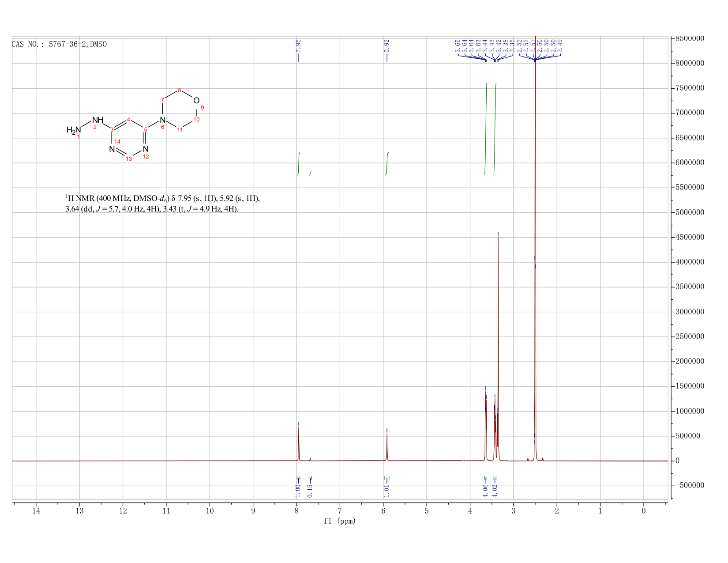Click the 4.02 integral value label
Image resolution: width=728 pixels, height=563 pixels.
[495, 490]
